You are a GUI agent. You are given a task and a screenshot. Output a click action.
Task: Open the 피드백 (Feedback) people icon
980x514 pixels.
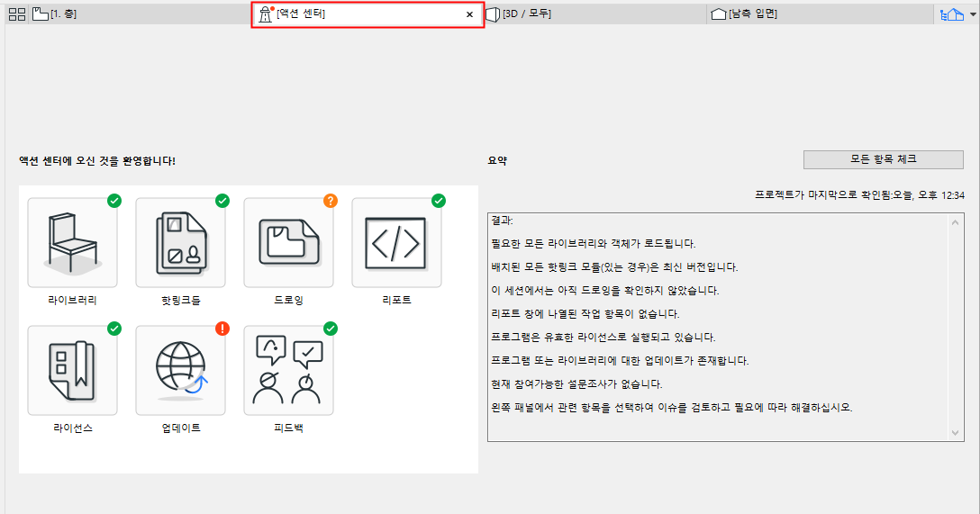tap(289, 370)
